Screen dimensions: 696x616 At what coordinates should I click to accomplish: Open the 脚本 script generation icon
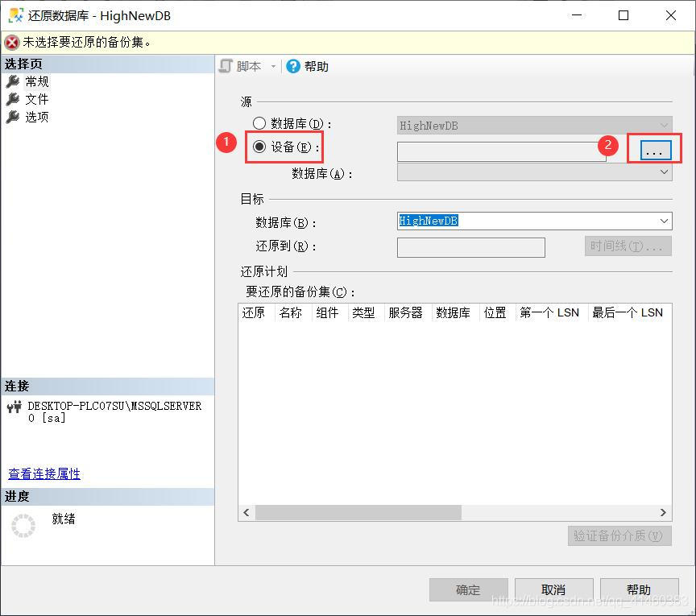click(x=226, y=66)
